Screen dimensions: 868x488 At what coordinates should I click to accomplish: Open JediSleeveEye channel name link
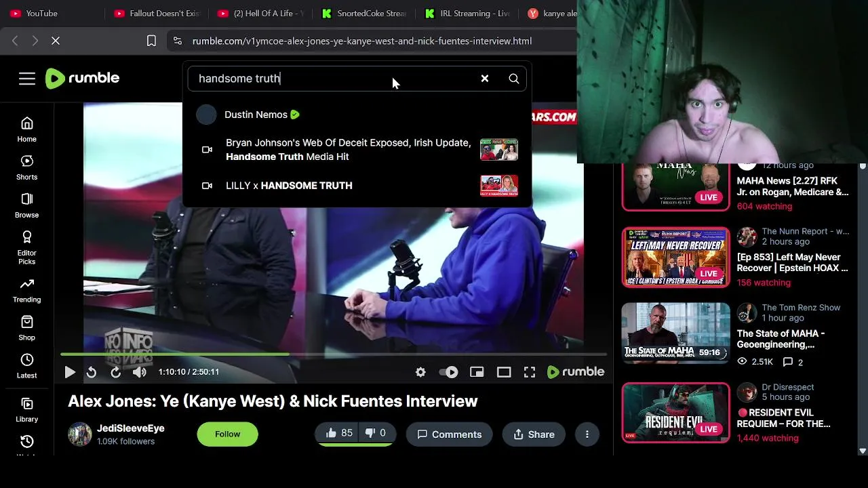click(x=131, y=428)
